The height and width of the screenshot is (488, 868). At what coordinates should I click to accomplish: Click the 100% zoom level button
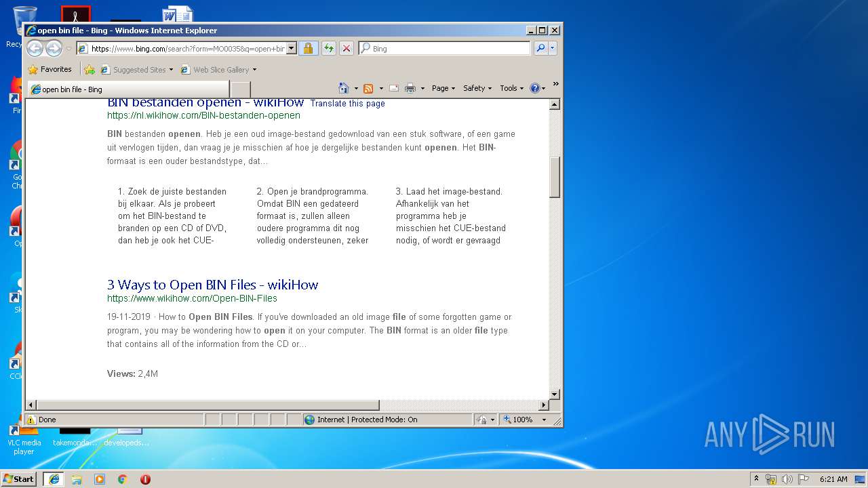pos(519,420)
